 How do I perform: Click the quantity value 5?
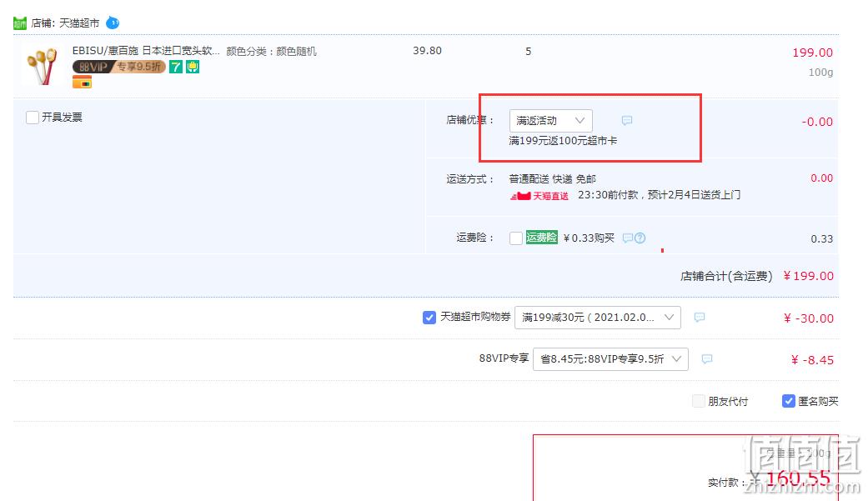[528, 52]
